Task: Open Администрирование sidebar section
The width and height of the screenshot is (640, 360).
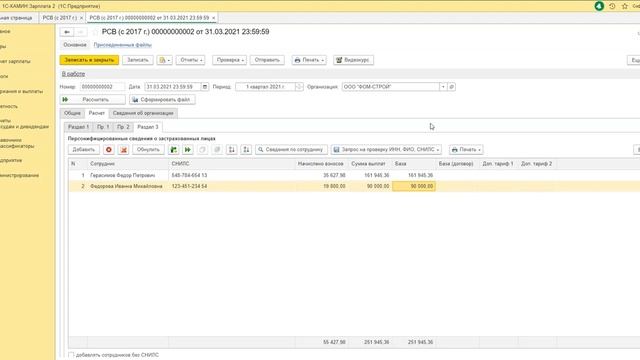Action: pos(20,176)
